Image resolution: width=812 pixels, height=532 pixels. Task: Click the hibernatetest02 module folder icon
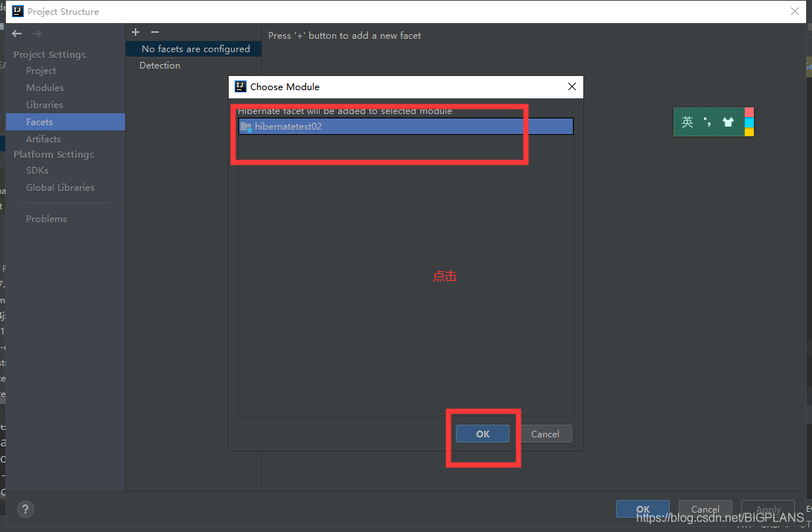pyautogui.click(x=246, y=127)
